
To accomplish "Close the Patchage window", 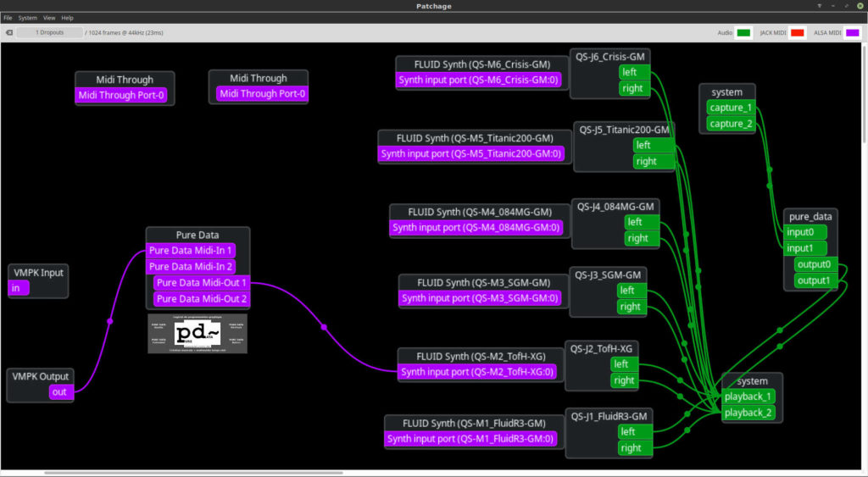I will tap(860, 6).
